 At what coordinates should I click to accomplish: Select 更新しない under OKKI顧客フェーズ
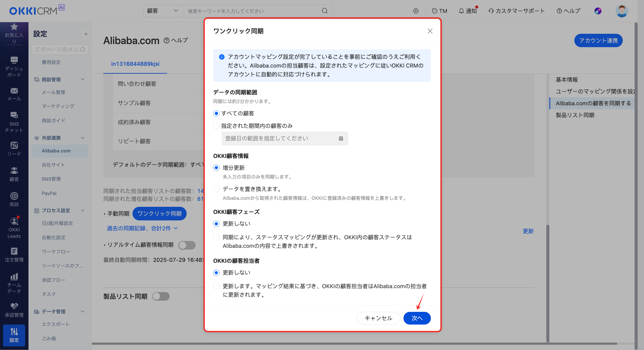click(x=216, y=223)
